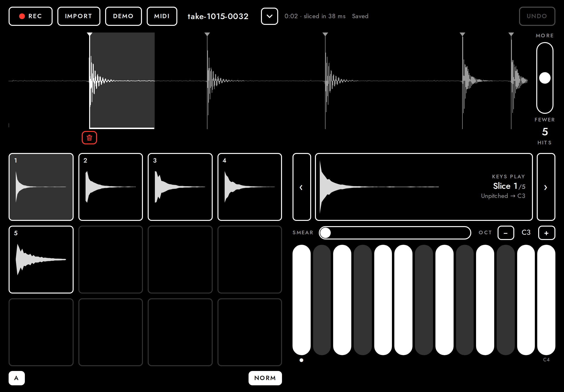
Task: Select first slice marker on waveform
Action: coord(90,34)
